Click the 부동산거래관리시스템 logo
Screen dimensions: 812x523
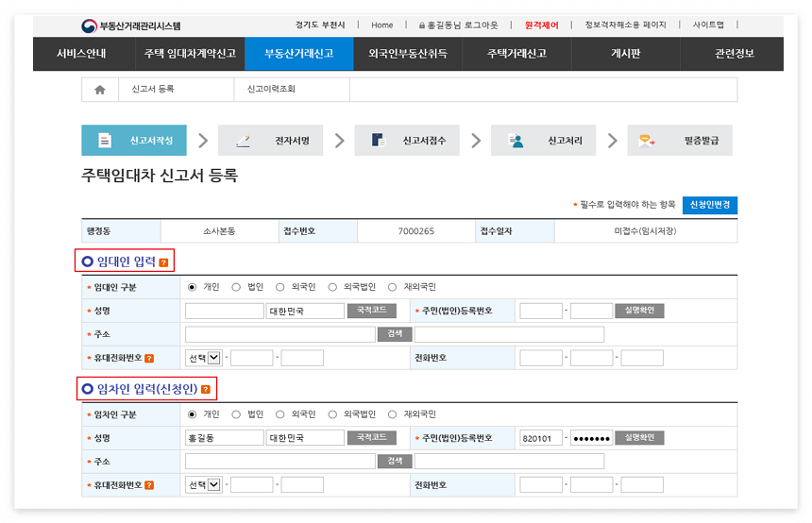pos(131,25)
